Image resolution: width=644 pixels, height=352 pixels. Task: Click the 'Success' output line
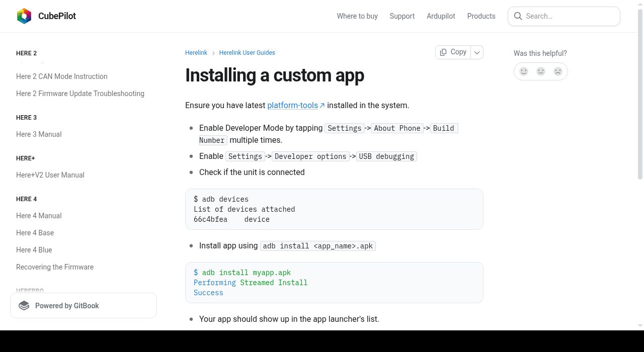(208, 293)
